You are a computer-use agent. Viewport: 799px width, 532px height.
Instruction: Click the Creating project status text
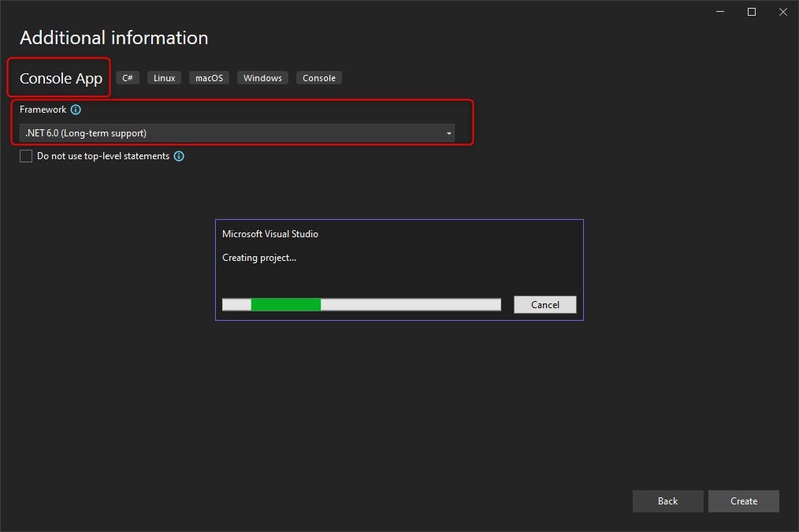259,257
